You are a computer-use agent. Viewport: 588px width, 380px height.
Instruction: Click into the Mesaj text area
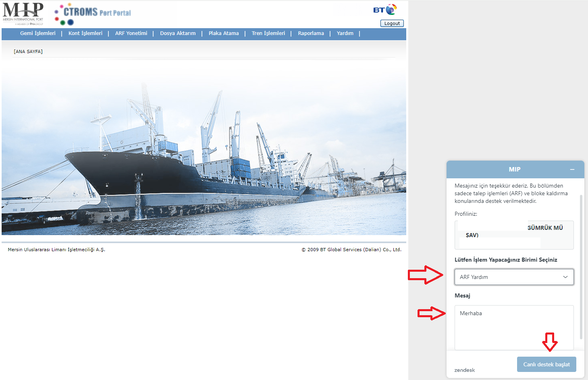(x=514, y=327)
